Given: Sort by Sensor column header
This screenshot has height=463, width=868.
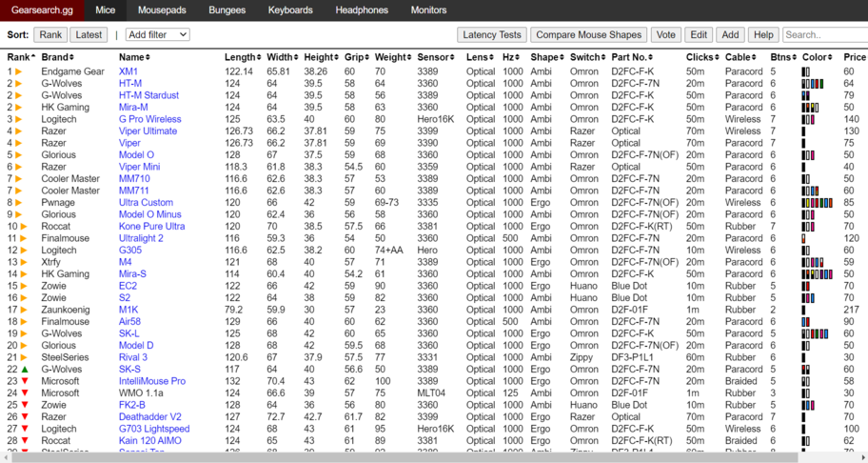Looking at the screenshot, I should (437, 57).
